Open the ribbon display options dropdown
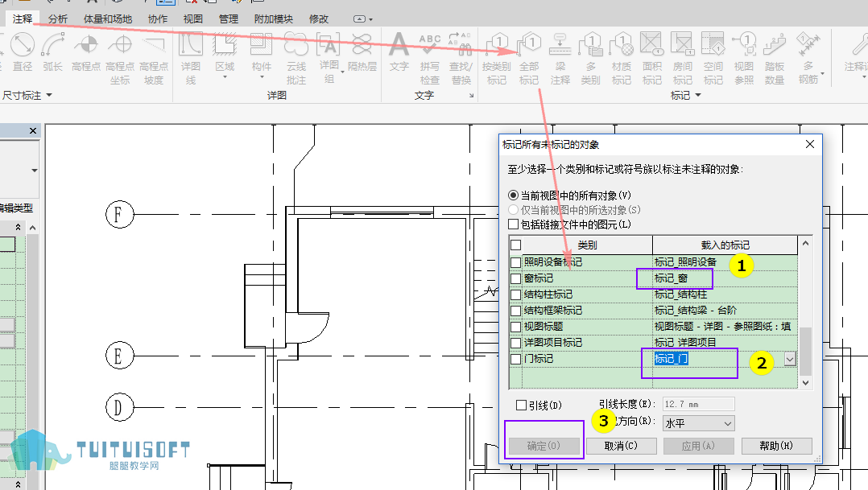868x490 pixels. click(363, 19)
